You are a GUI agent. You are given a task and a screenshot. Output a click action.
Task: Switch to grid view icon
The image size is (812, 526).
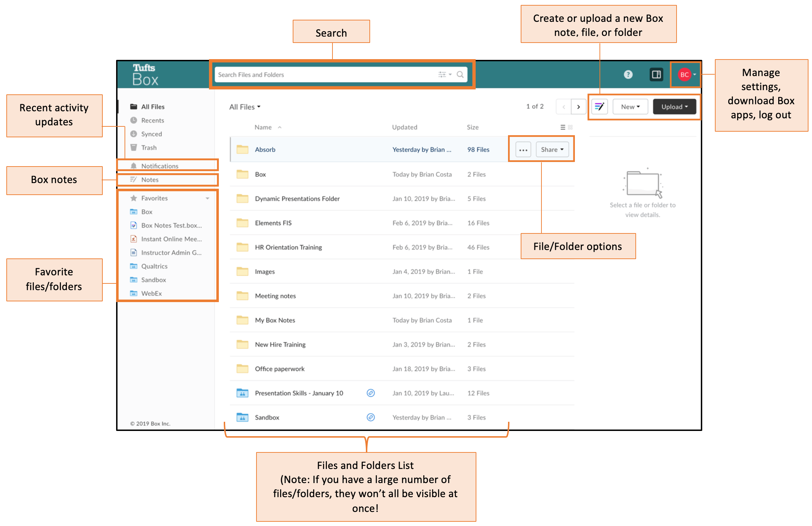[570, 127]
